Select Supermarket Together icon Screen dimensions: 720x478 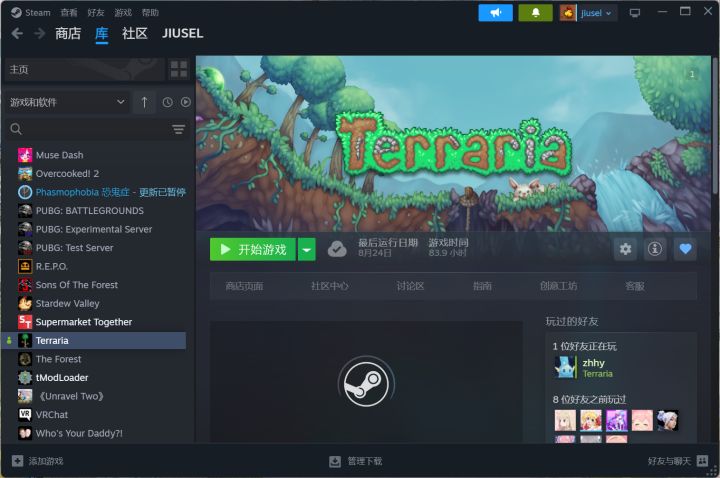[x=25, y=322]
